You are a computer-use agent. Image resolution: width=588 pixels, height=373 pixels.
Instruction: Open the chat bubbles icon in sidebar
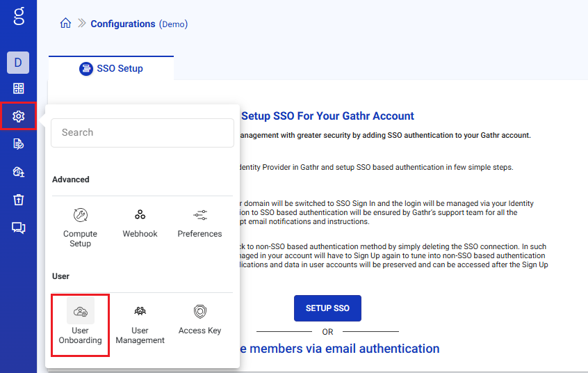pos(19,228)
